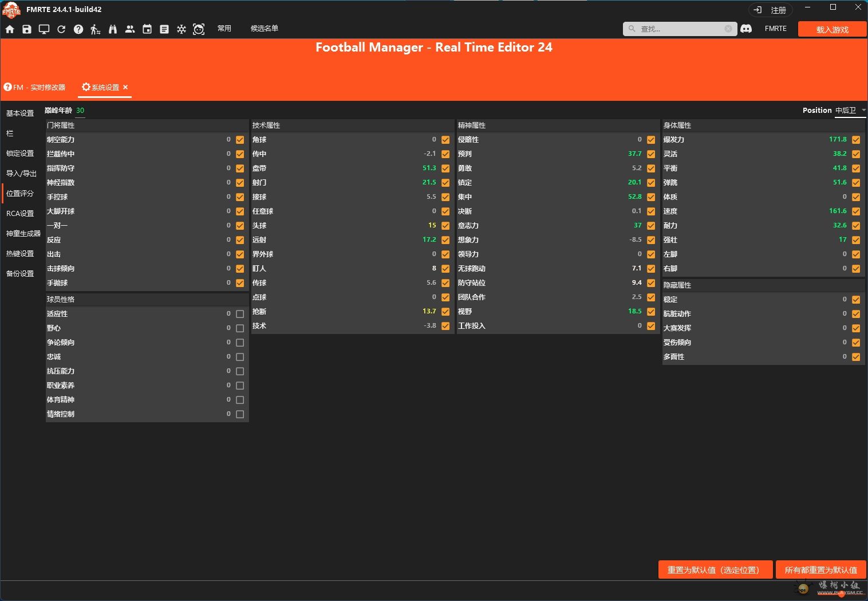Switch to FM - 实时修改器 tab
The width and height of the screenshot is (868, 601).
click(x=35, y=87)
